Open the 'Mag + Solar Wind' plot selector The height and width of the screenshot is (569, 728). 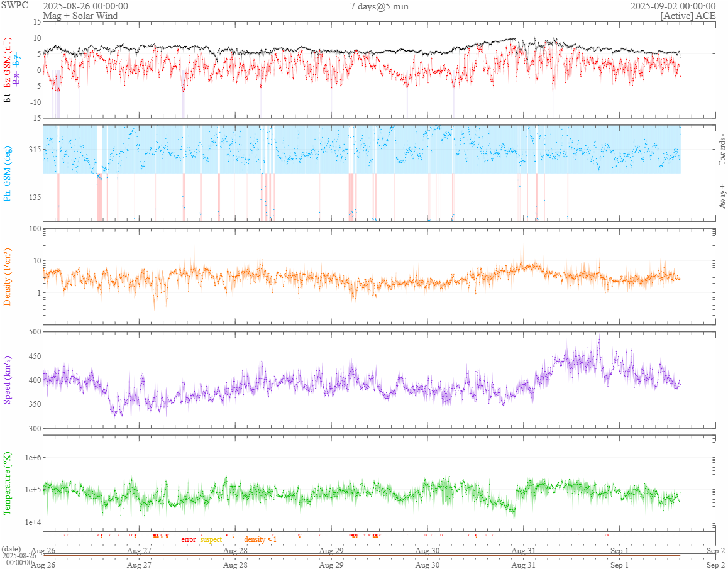80,16
